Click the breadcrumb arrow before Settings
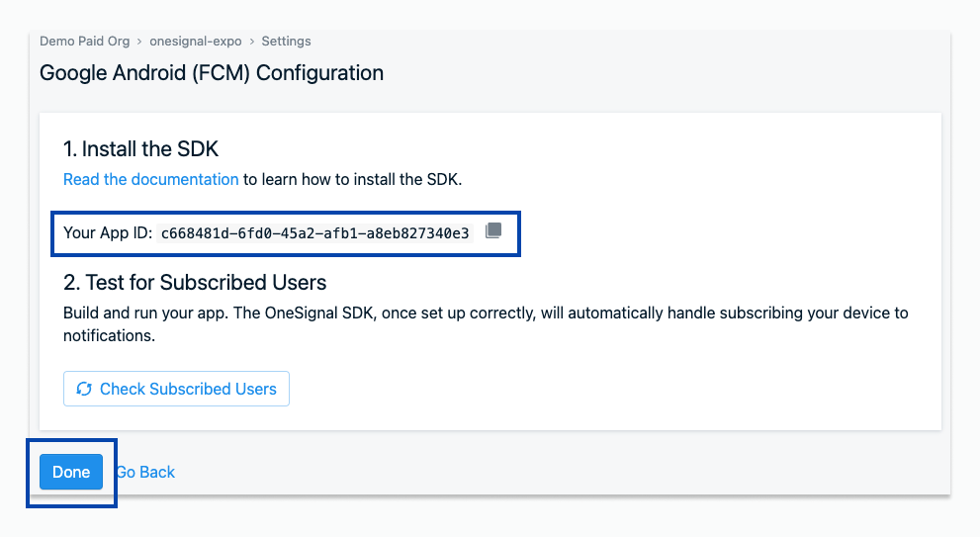This screenshot has width=980, height=537. click(x=252, y=42)
